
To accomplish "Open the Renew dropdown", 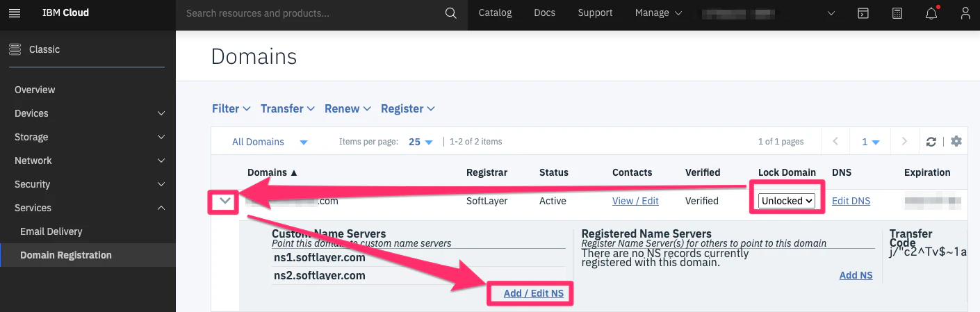I will [x=348, y=108].
